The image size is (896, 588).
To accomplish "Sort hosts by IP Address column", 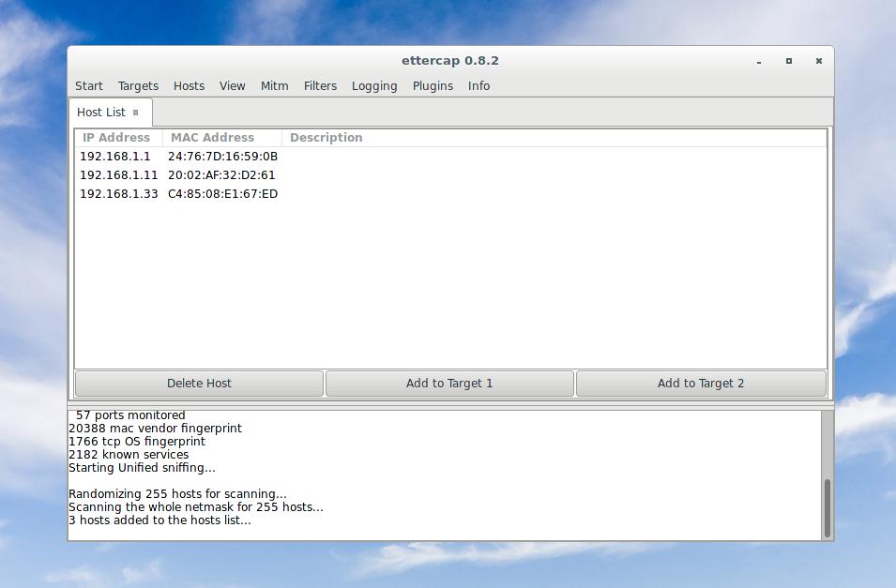I will coord(116,138).
